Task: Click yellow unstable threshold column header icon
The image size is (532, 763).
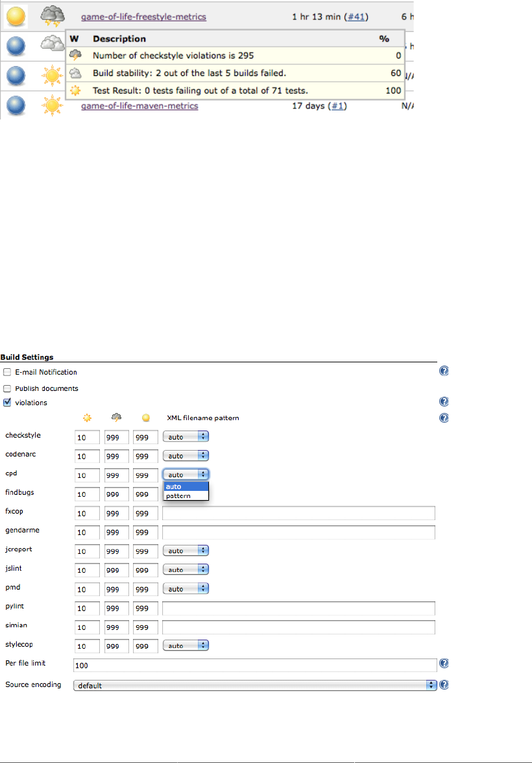Action: pos(146,418)
